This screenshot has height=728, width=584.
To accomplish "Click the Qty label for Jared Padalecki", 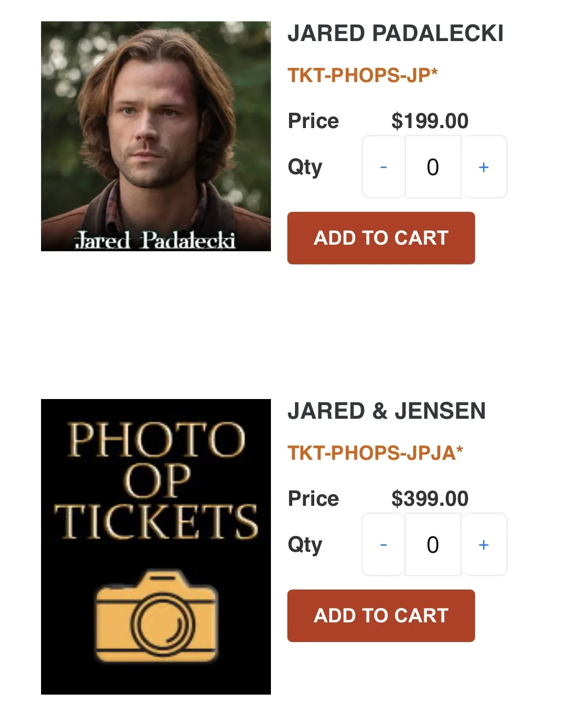I will point(305,167).
